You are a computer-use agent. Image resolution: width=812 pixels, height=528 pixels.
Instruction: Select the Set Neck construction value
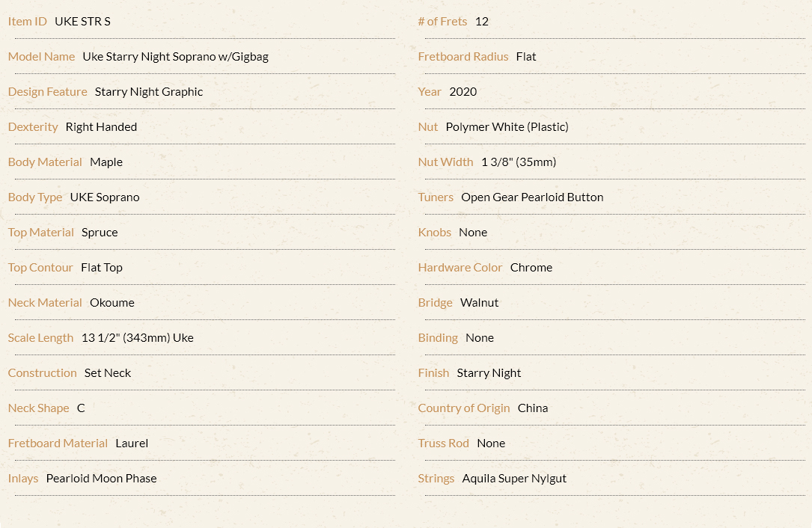108,373
